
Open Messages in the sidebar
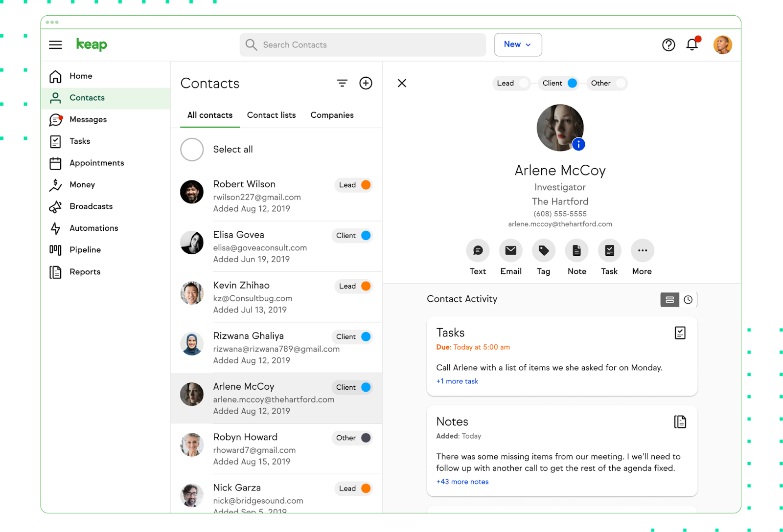[x=106, y=120]
